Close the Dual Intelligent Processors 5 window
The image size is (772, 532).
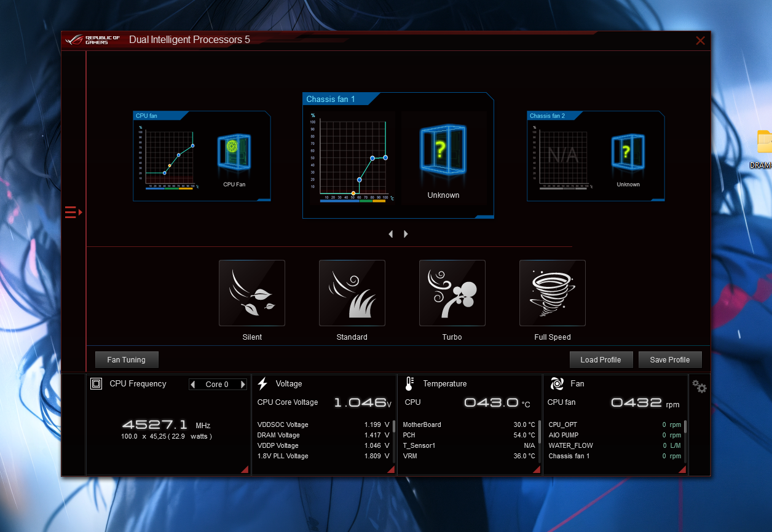(x=700, y=41)
